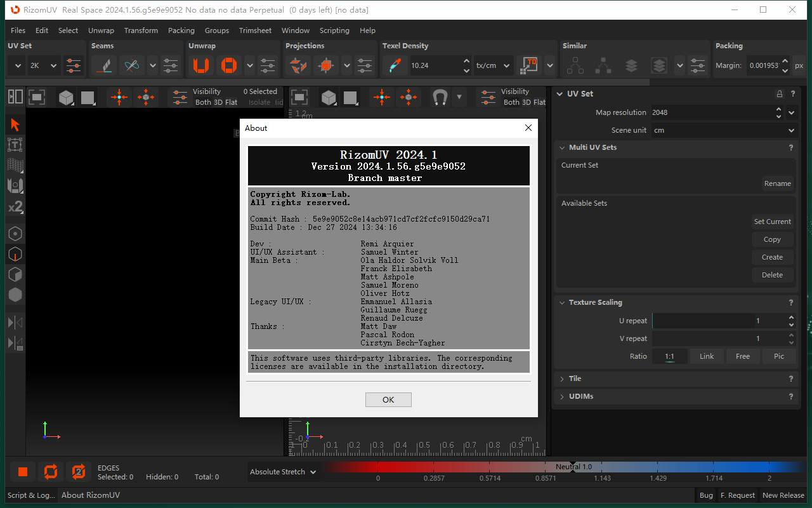The width and height of the screenshot is (812, 508).
Task: Click the New Release button
Action: tap(783, 495)
